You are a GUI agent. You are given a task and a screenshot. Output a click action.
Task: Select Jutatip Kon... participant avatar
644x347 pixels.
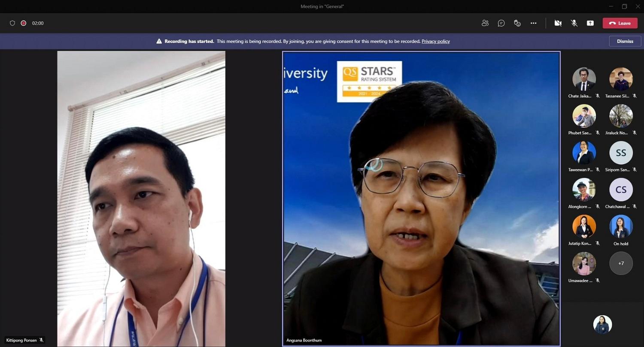click(x=584, y=227)
